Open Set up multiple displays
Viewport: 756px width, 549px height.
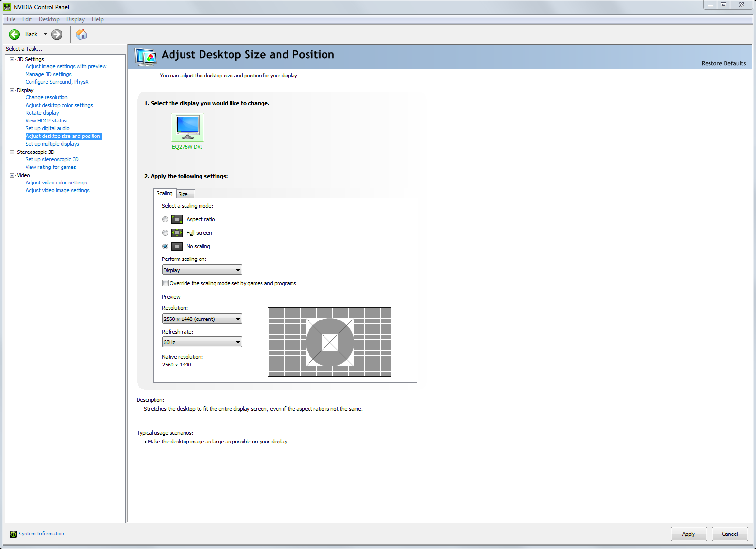click(52, 144)
